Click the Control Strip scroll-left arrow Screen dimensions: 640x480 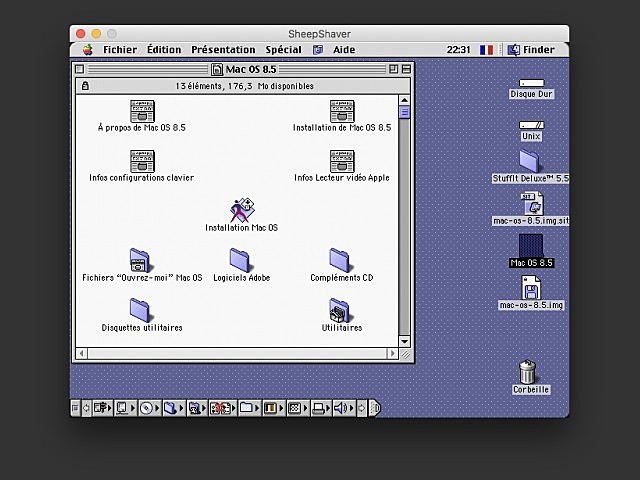click(86, 408)
